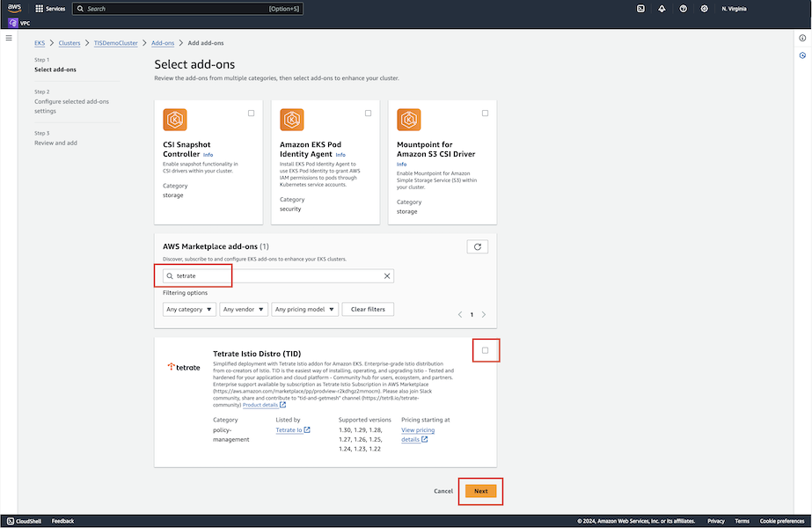The width and height of the screenshot is (812, 528).
Task: Click the Next button
Action: (x=480, y=491)
